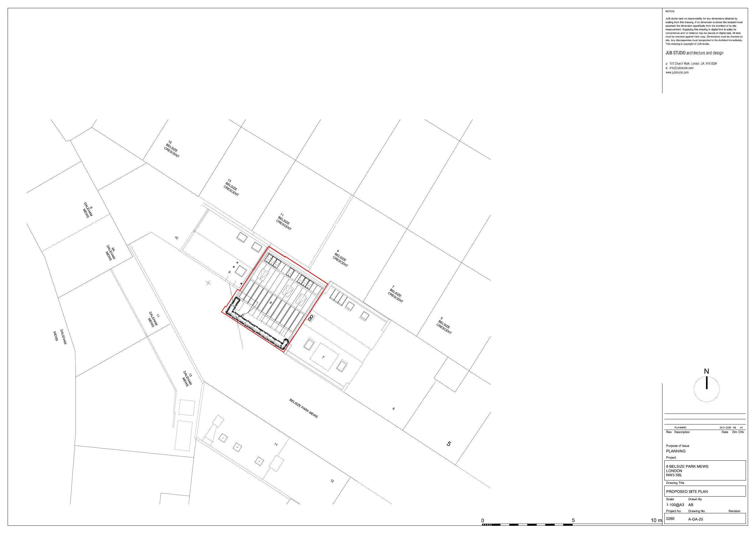Click the large number 5 plot label
The width and height of the screenshot is (756, 534).
449,444
